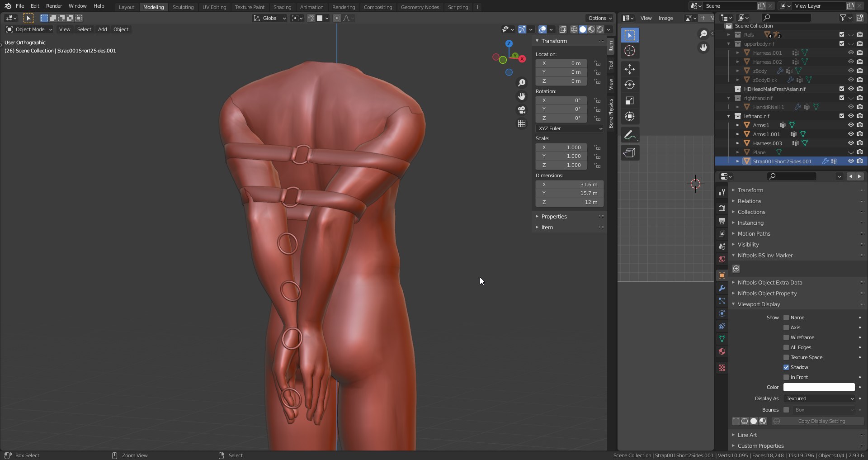Switch to rendered viewport shading
Image resolution: width=868 pixels, height=460 pixels.
[600, 29]
